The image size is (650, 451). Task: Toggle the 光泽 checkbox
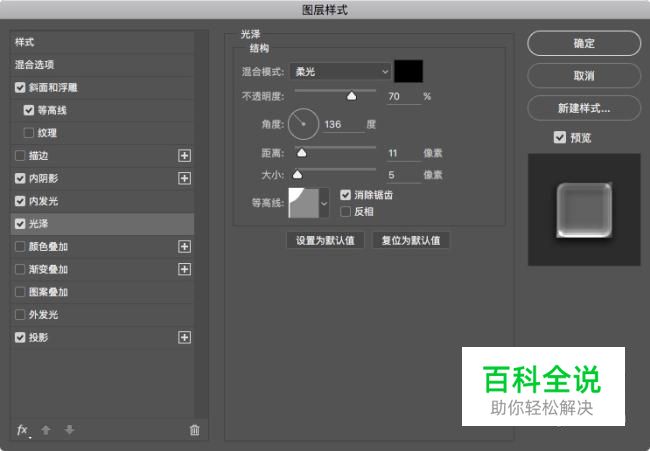(20, 224)
